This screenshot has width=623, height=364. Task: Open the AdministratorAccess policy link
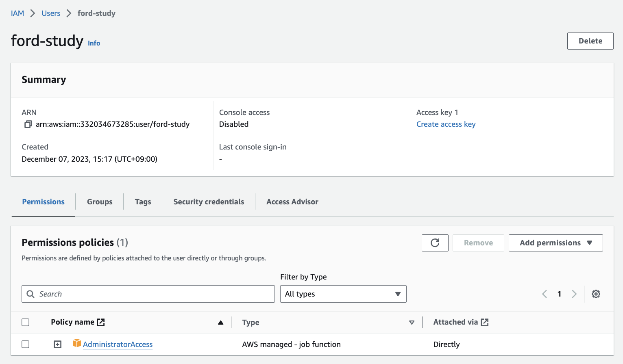[118, 344]
